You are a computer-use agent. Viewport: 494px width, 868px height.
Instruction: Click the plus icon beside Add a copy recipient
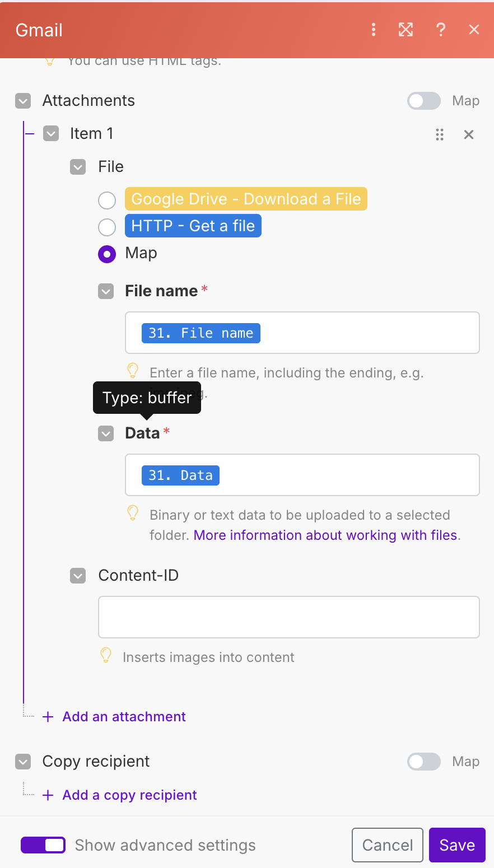[49, 795]
